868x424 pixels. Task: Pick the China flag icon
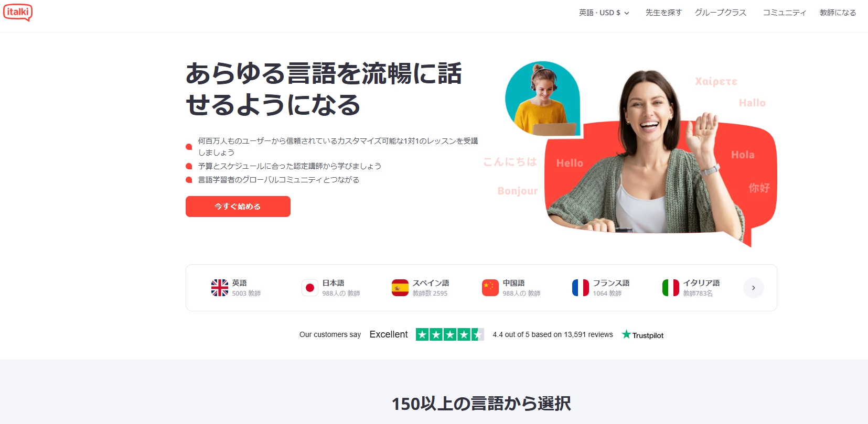[490, 288]
